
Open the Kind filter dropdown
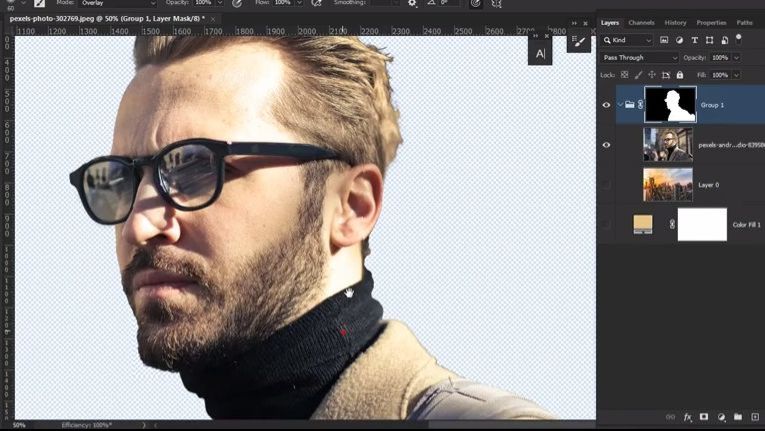626,40
